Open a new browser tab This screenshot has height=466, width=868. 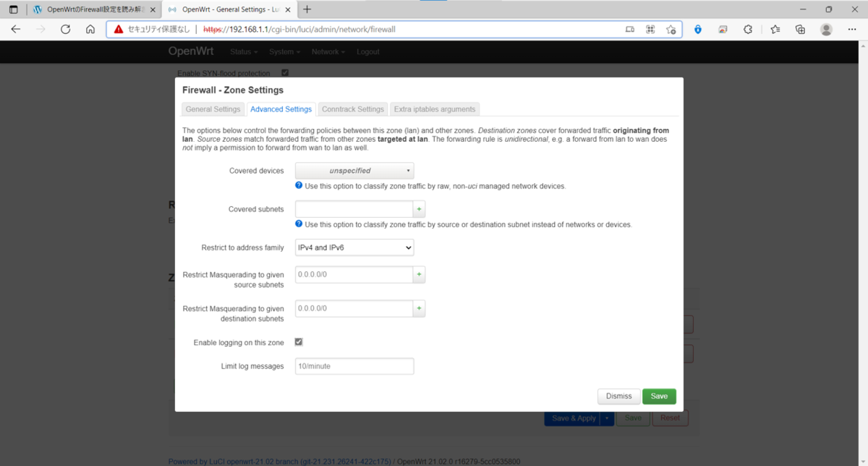click(x=307, y=9)
